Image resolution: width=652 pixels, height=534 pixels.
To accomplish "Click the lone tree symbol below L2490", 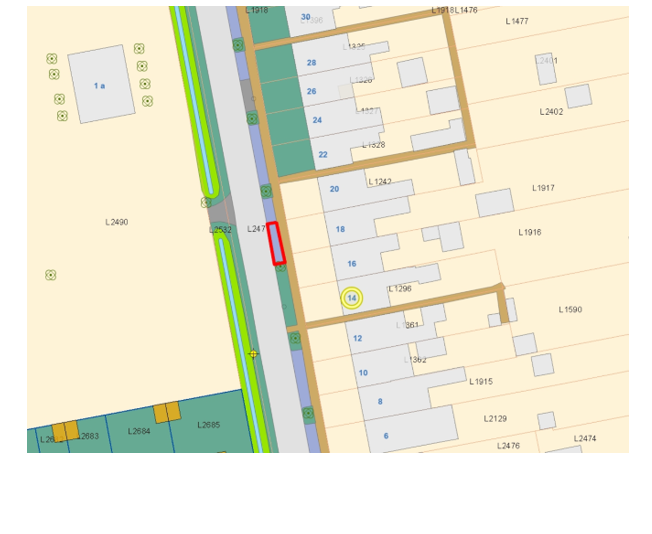I will pos(50,275).
